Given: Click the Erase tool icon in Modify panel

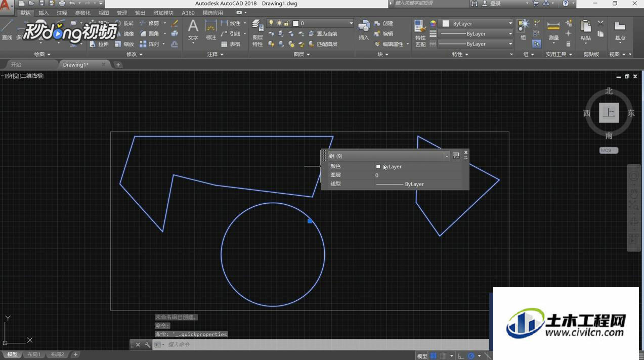Looking at the screenshot, I should 175,23.
